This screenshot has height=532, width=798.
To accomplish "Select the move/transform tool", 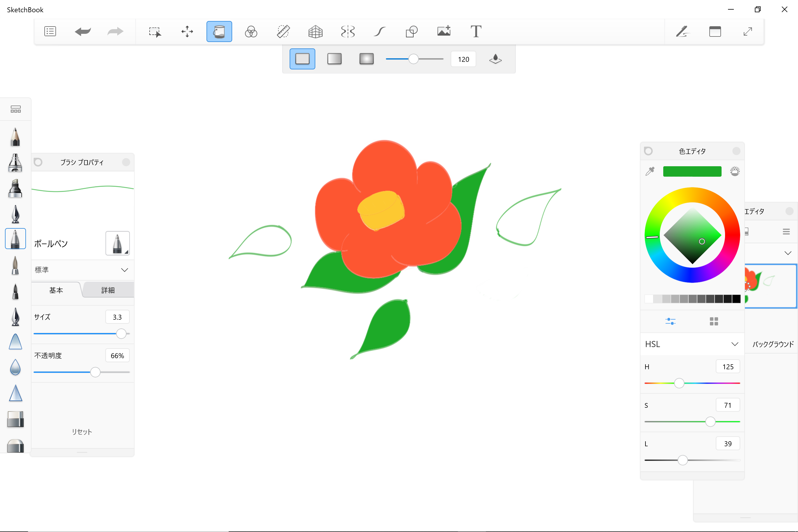I will pos(187,32).
